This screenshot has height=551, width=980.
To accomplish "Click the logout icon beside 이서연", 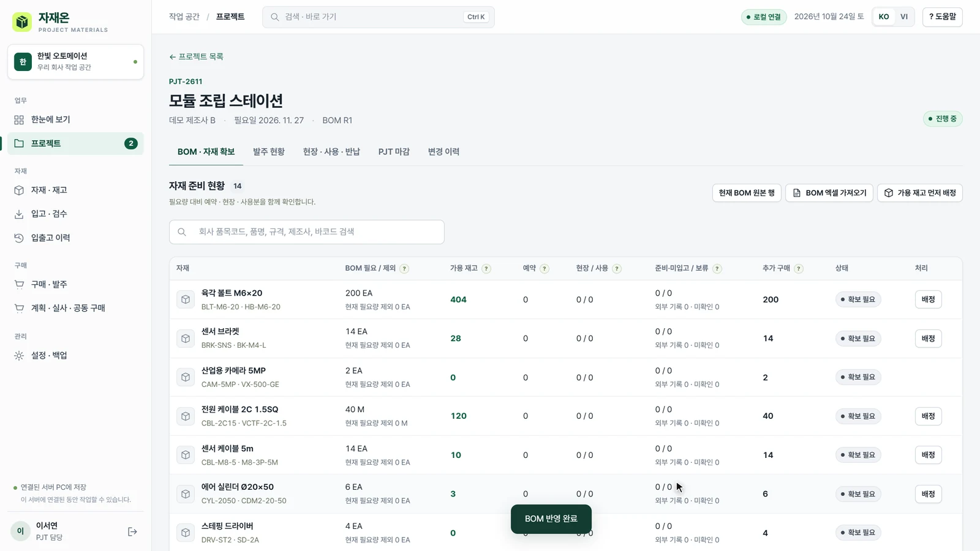I will [x=132, y=531].
